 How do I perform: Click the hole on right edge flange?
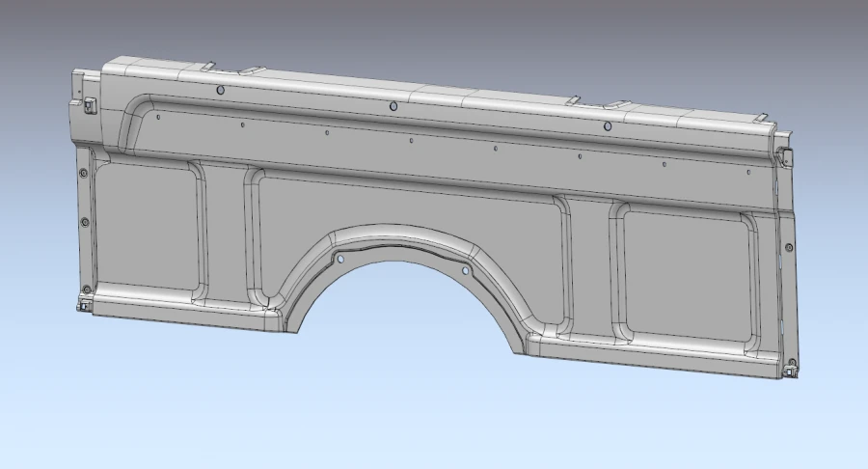pos(789,247)
